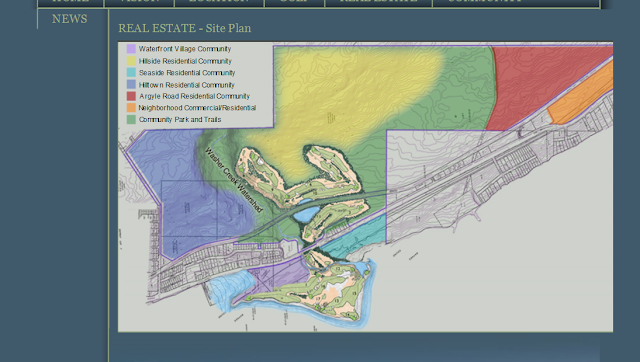Click the green Community Park swatch
Screen dimensions: 640x362
[131, 120]
